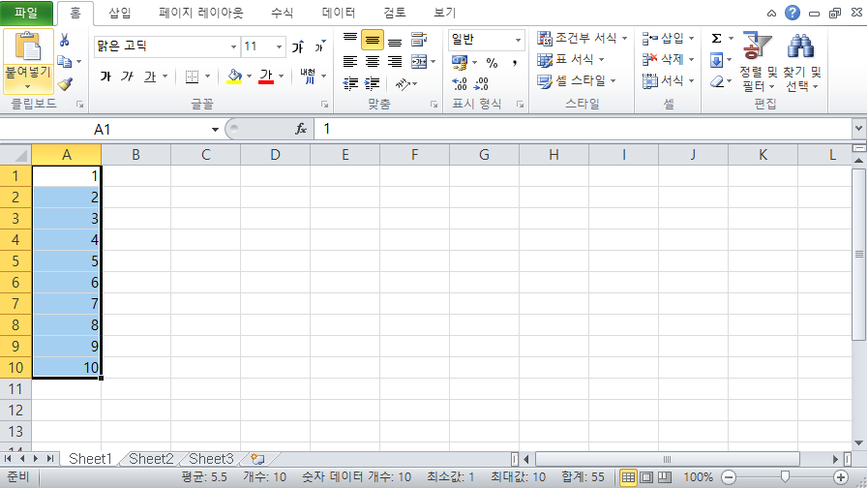Image resolution: width=868 pixels, height=488 pixels.
Task: Click the fx insert function button
Action: coord(301,129)
